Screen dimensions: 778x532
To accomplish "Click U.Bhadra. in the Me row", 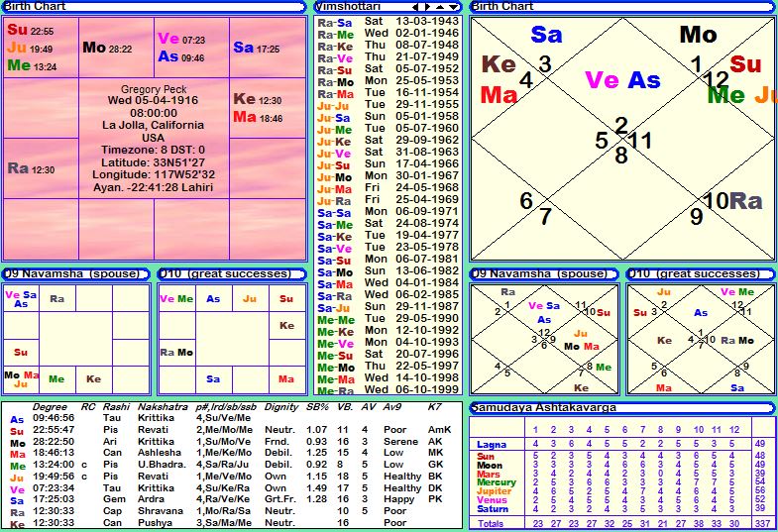I will coord(162,465).
